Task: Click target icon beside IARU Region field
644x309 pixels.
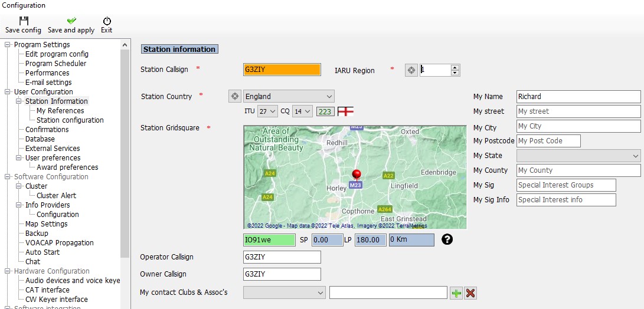Action: (411, 70)
